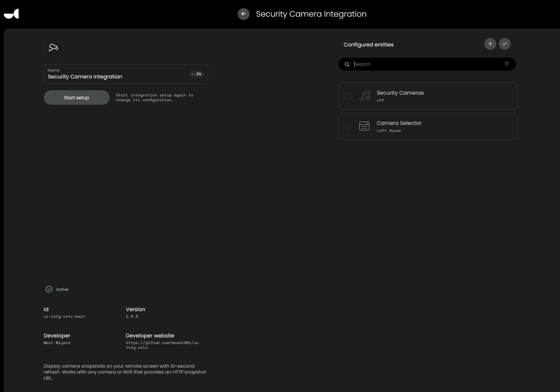Screen dimensions: 560x392
Task: Focus the entities Search field
Action: (424, 64)
